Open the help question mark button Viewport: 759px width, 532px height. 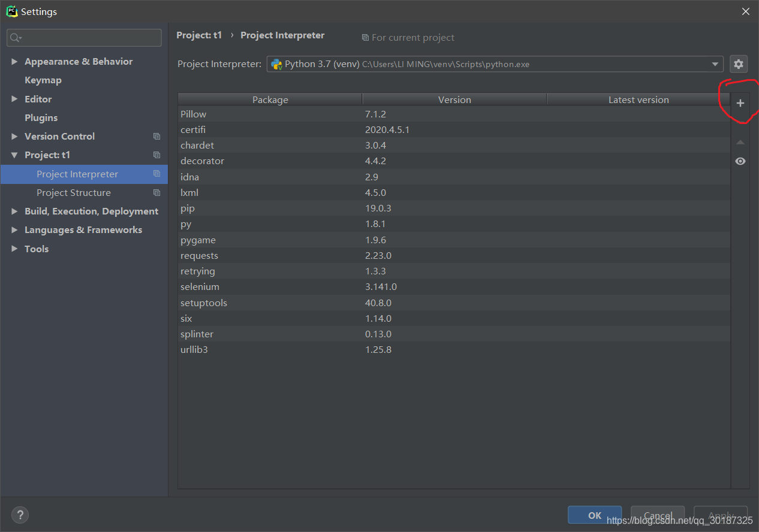(20, 515)
